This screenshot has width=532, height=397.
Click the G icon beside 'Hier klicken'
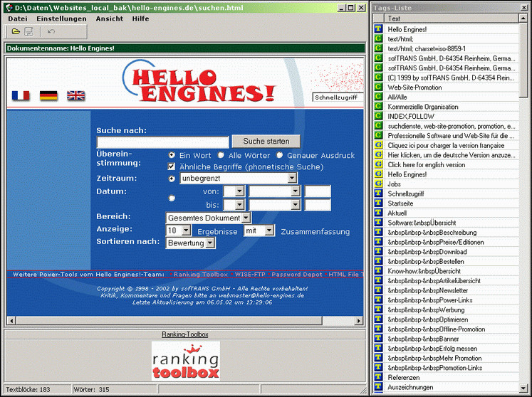pos(378,154)
